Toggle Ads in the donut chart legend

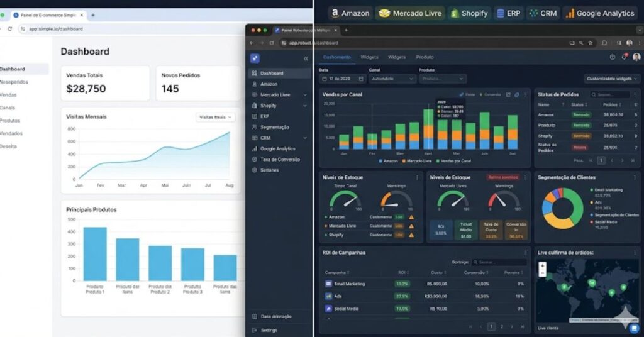pyautogui.click(x=596, y=202)
